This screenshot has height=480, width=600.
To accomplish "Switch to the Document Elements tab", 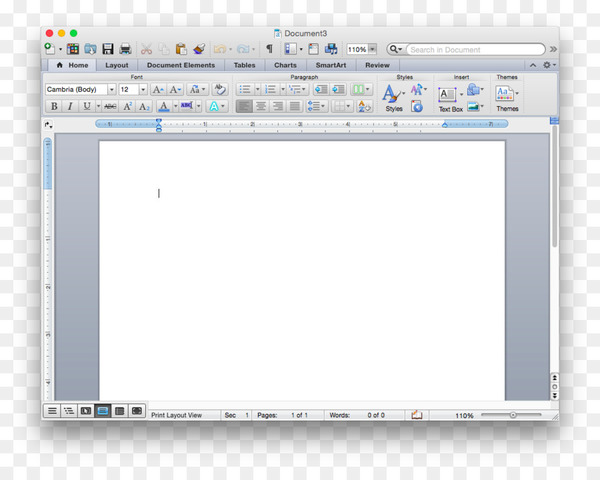I will point(181,65).
